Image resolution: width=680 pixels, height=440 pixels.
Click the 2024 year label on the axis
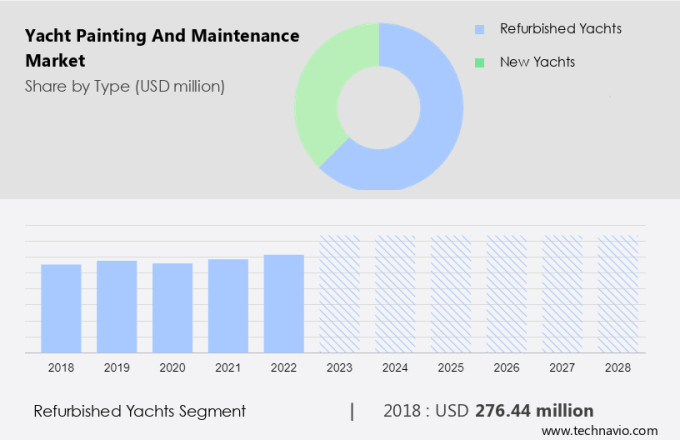(395, 368)
